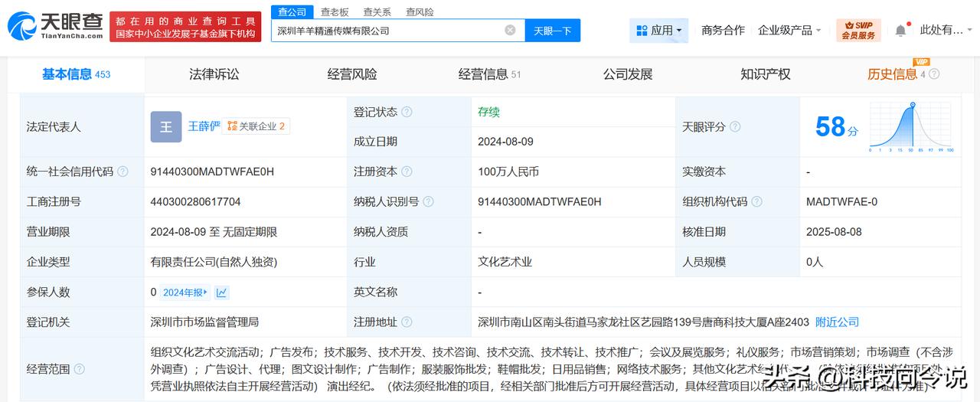
Task: Open the 2024年报 year selector
Action: coord(185,292)
